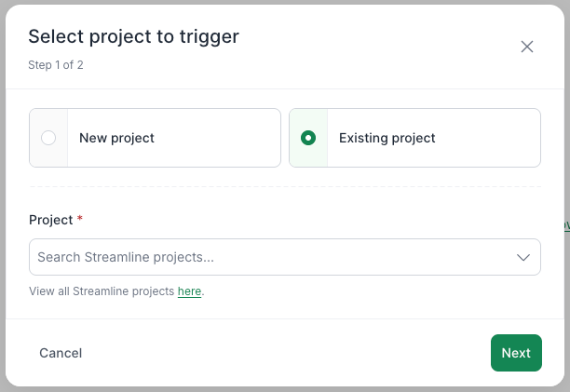The width and height of the screenshot is (570, 392).
Task: Click the 'Select project to trigger' heading
Action: coord(133,37)
